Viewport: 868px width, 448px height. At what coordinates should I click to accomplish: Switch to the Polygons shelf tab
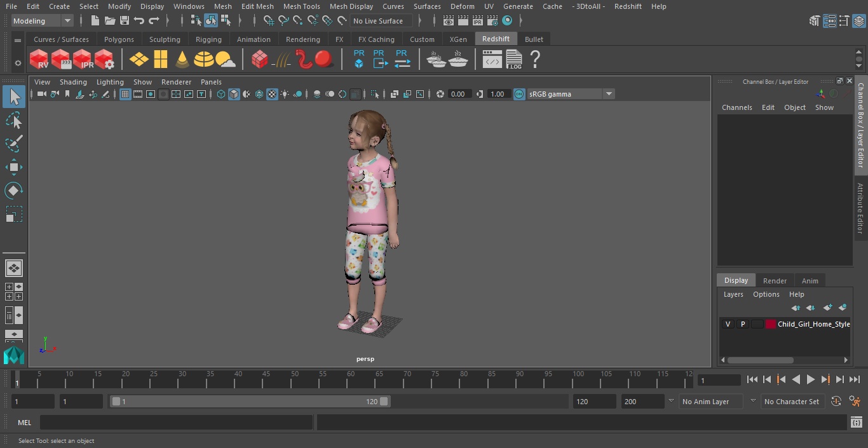pyautogui.click(x=119, y=39)
